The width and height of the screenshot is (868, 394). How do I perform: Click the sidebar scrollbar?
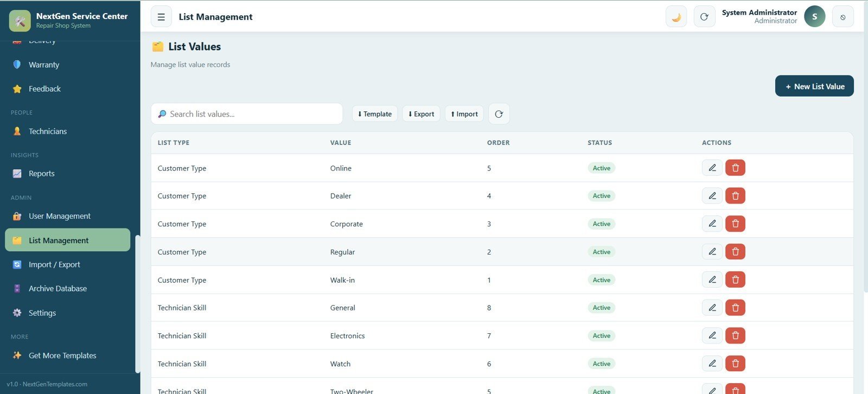tap(138, 304)
